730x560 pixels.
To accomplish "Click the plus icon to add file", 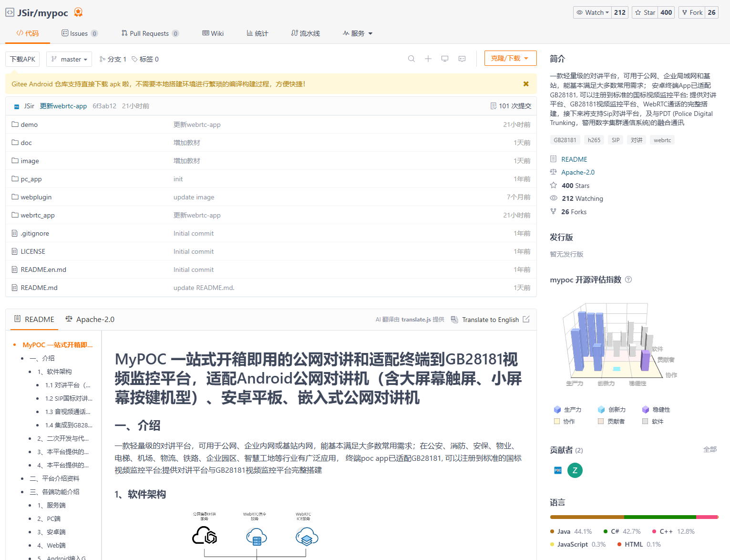I will 428,59.
